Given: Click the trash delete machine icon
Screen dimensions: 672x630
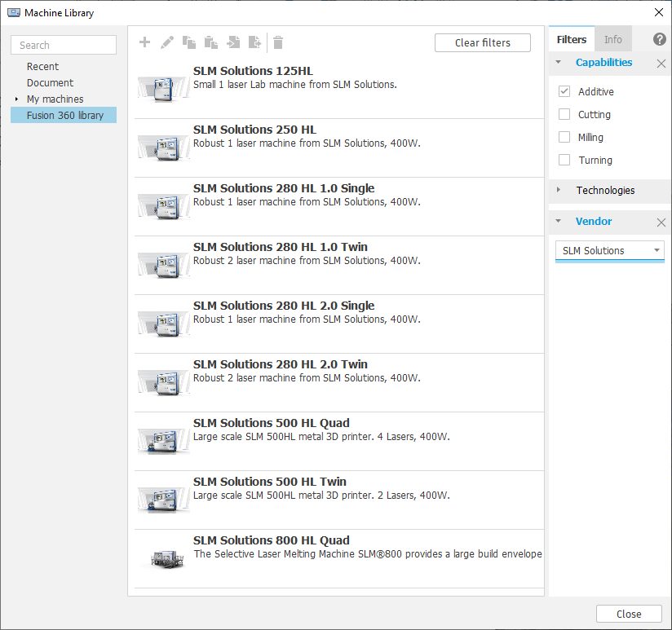Looking at the screenshot, I should [x=278, y=42].
